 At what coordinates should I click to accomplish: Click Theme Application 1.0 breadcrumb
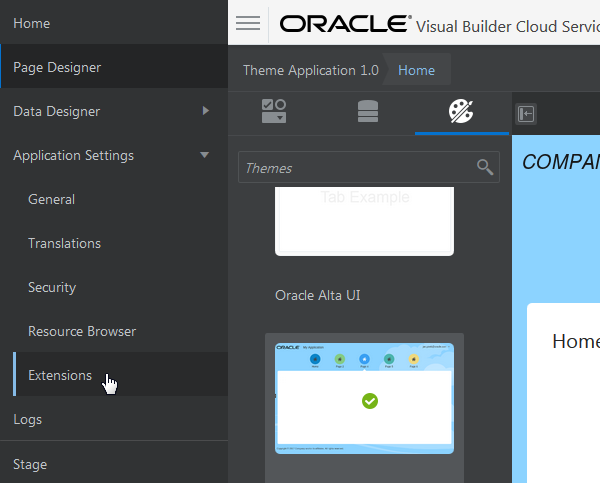(311, 70)
